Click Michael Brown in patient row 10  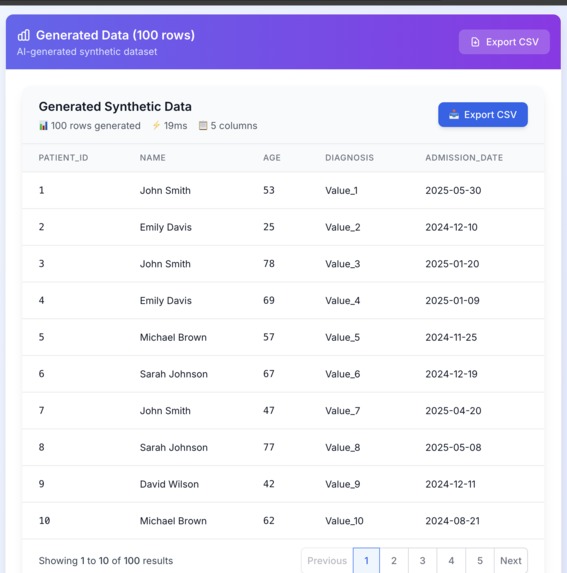coord(173,521)
